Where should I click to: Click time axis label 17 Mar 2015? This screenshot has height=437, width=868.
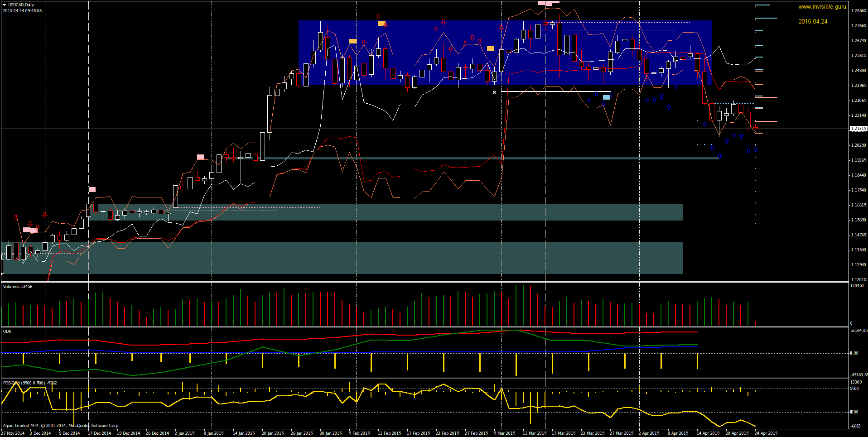click(x=564, y=433)
